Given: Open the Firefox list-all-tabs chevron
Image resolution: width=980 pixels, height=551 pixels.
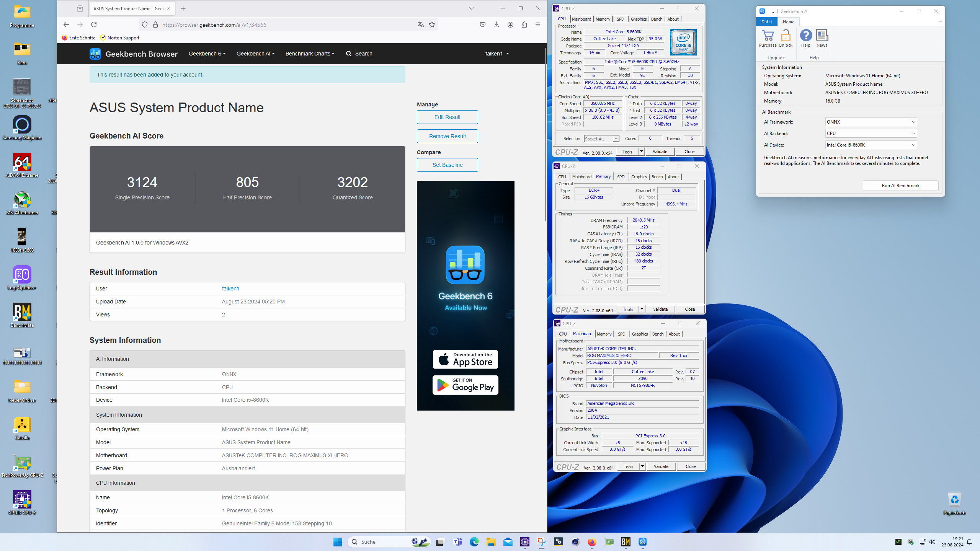Looking at the screenshot, I should pos(471,8).
